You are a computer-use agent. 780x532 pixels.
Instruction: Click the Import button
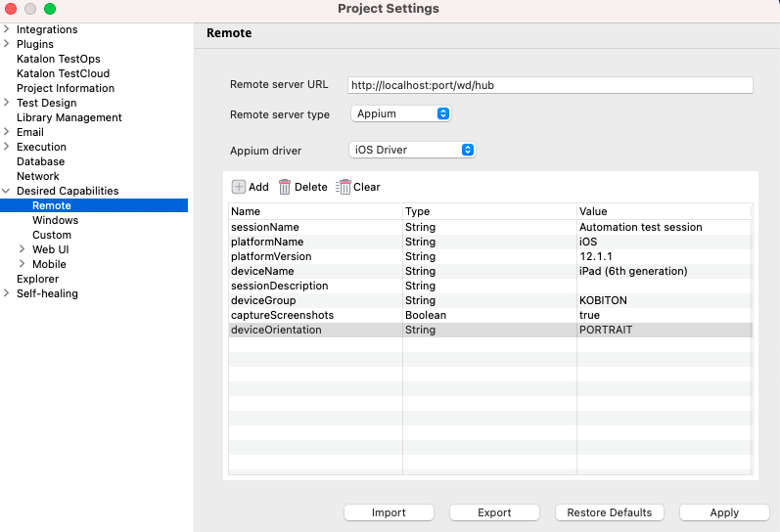pos(389,512)
